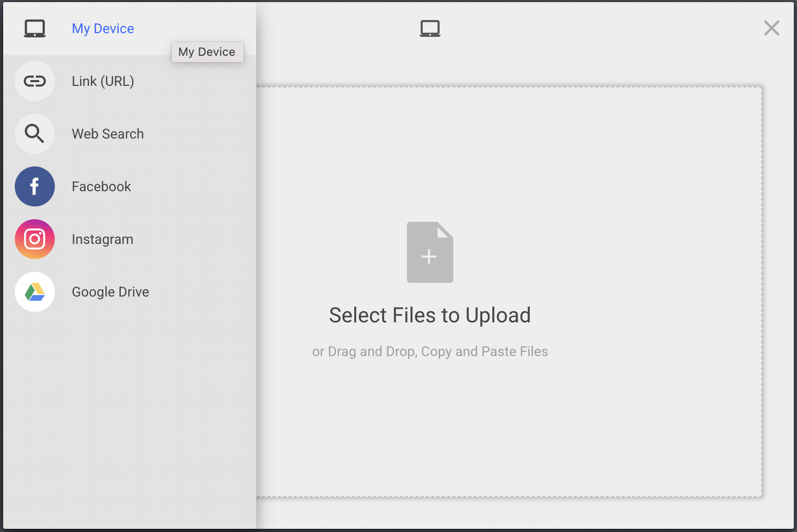Image resolution: width=797 pixels, height=532 pixels.
Task: Click the Facebook logo icon
Action: click(35, 186)
